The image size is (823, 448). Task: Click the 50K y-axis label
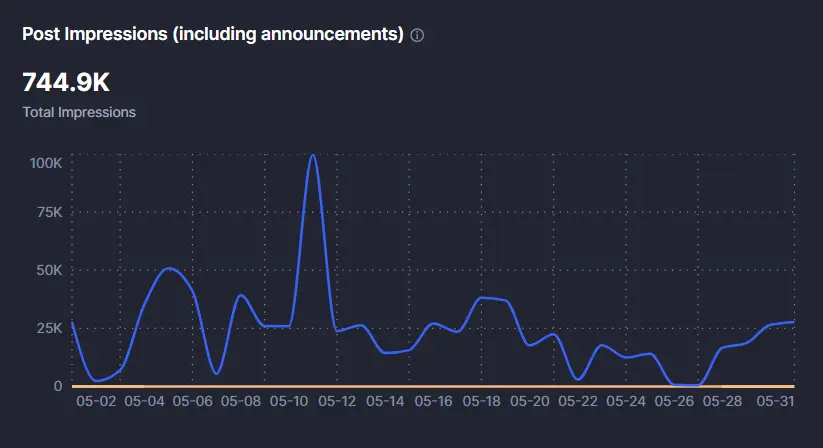(x=49, y=270)
